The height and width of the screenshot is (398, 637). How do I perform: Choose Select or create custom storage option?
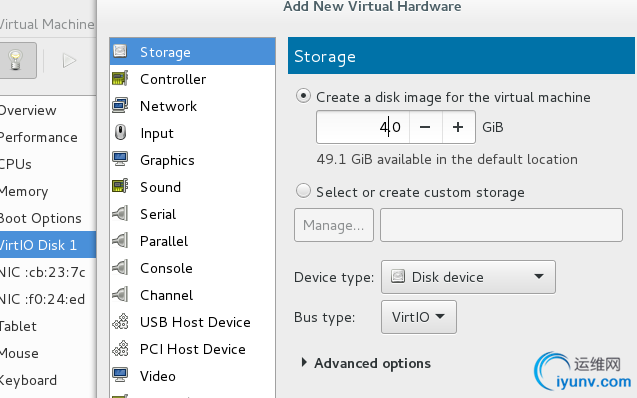(303, 191)
